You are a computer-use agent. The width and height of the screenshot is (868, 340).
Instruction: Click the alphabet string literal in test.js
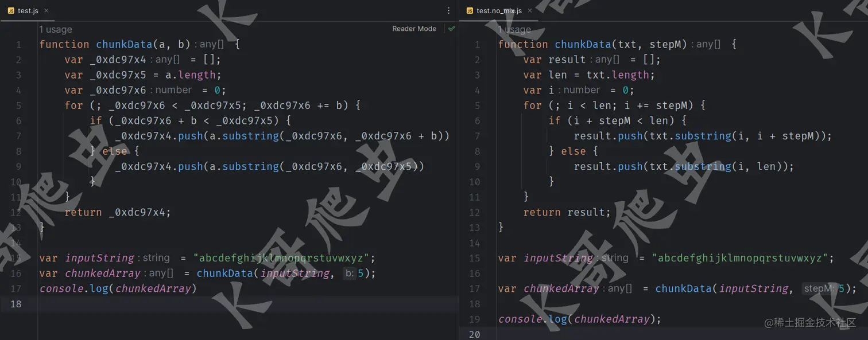tap(281, 258)
